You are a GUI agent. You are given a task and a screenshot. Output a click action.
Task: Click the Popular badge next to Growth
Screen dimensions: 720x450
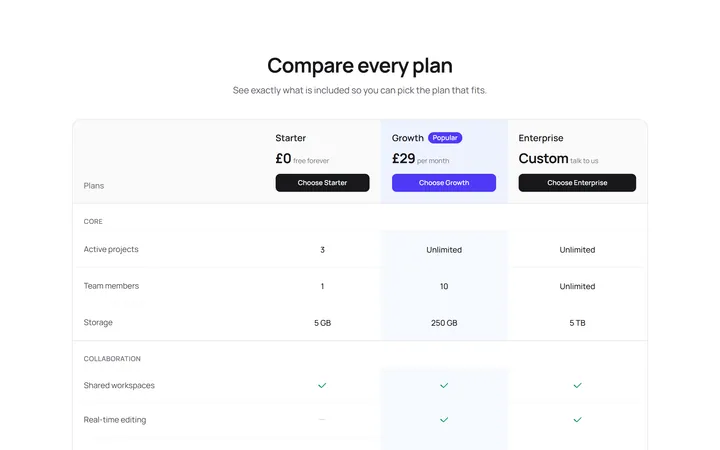click(x=445, y=138)
